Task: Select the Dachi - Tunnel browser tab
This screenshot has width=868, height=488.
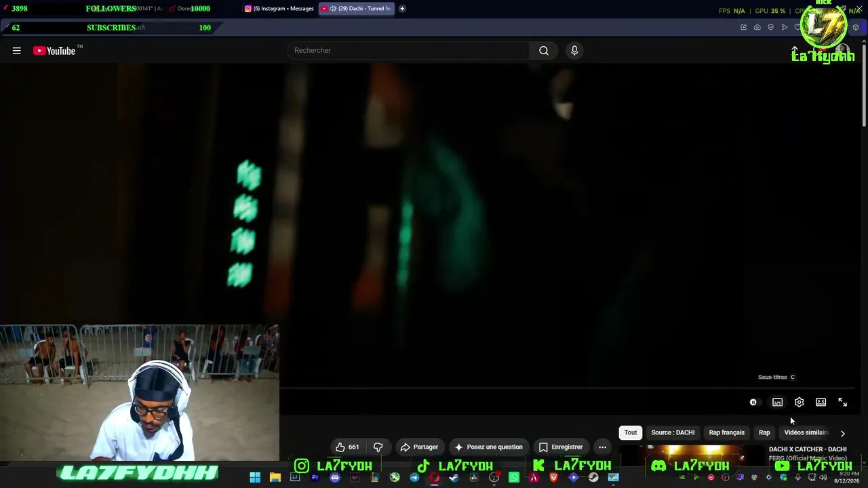Action: click(x=356, y=9)
